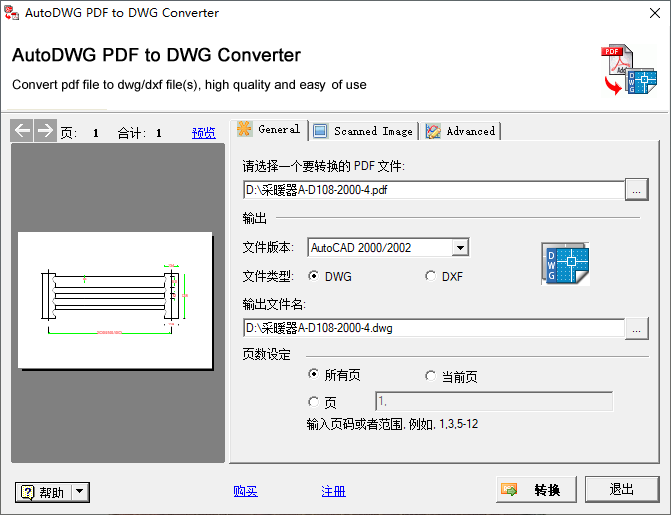Choose 所有页 (all pages) option
671x515 pixels.
[x=314, y=375]
